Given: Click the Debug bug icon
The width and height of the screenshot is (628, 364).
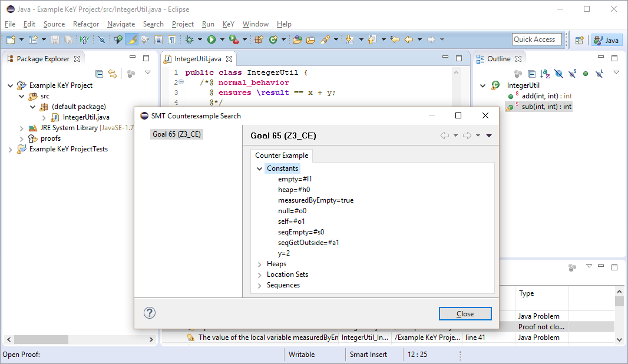Looking at the screenshot, I should pyautogui.click(x=190, y=39).
